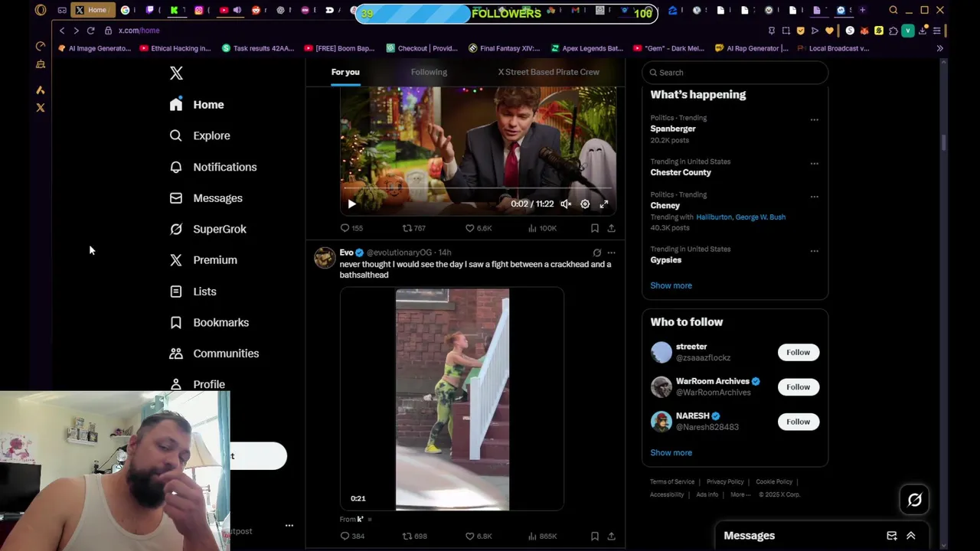Image resolution: width=980 pixels, height=551 pixels.
Task: Open the floating Grok button
Action: tap(914, 500)
